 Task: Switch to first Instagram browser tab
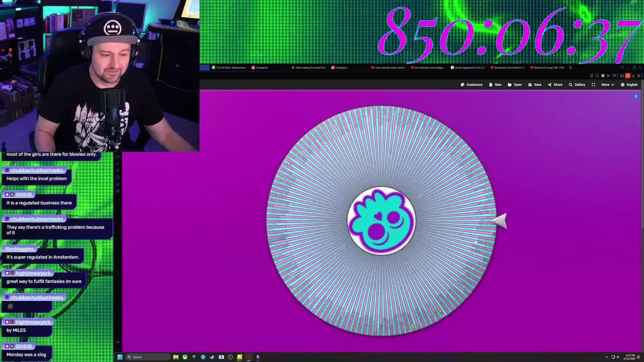260,67
